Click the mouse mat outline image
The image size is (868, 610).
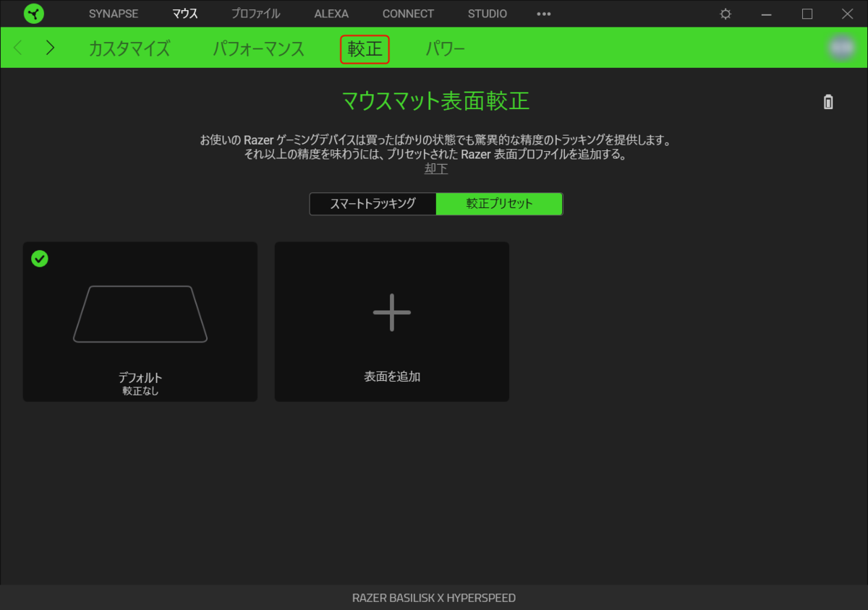140,314
